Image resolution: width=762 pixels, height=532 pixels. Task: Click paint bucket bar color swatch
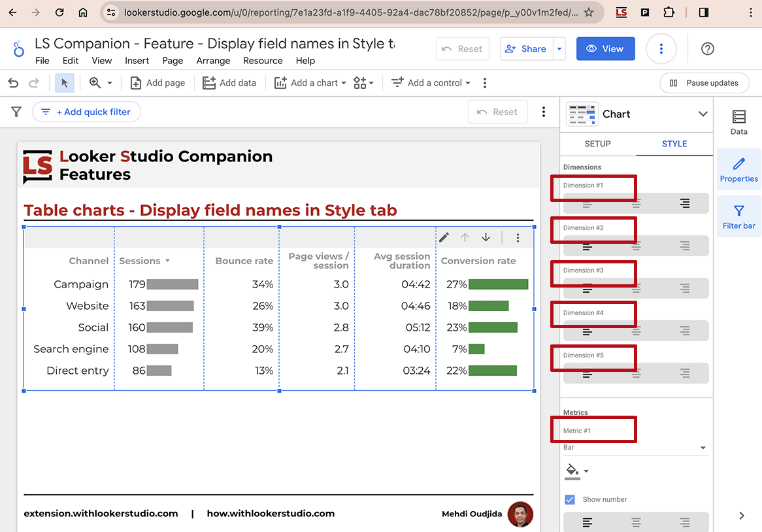click(x=572, y=471)
